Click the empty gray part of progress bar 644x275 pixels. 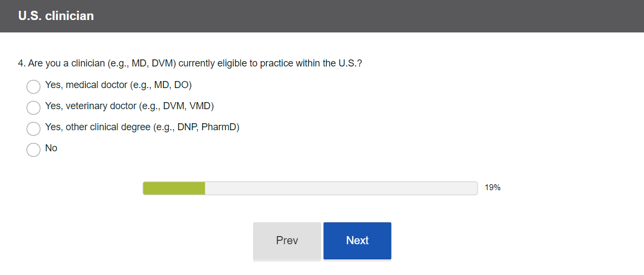click(341, 188)
